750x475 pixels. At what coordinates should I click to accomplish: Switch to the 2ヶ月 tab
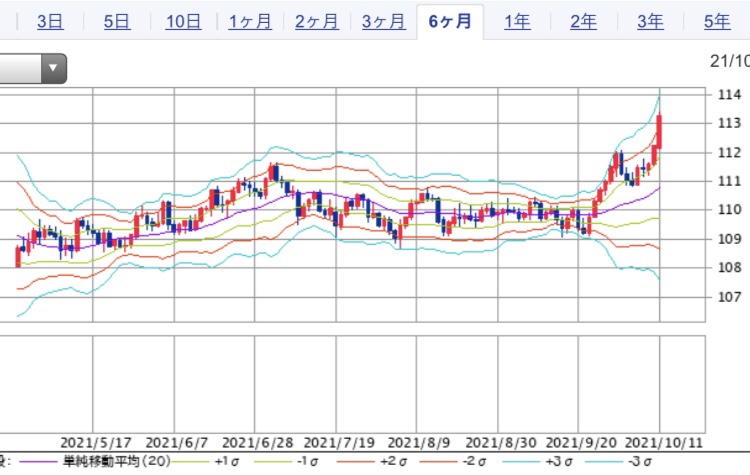coord(317,22)
